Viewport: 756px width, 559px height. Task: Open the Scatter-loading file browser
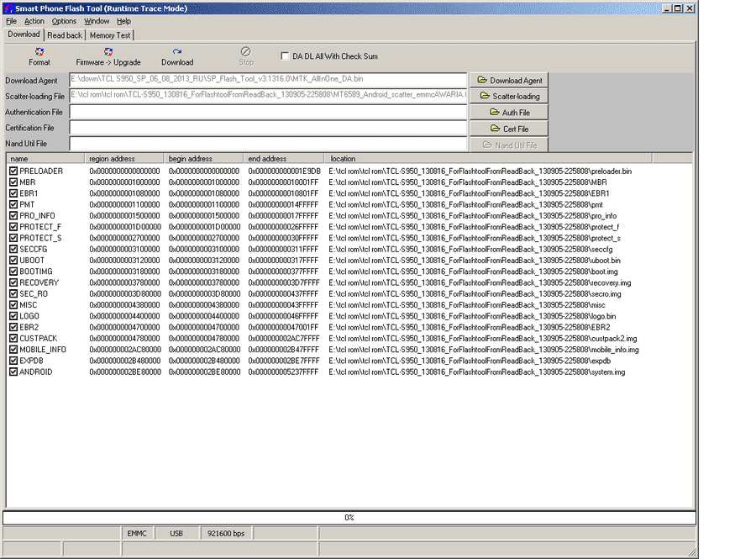509,96
